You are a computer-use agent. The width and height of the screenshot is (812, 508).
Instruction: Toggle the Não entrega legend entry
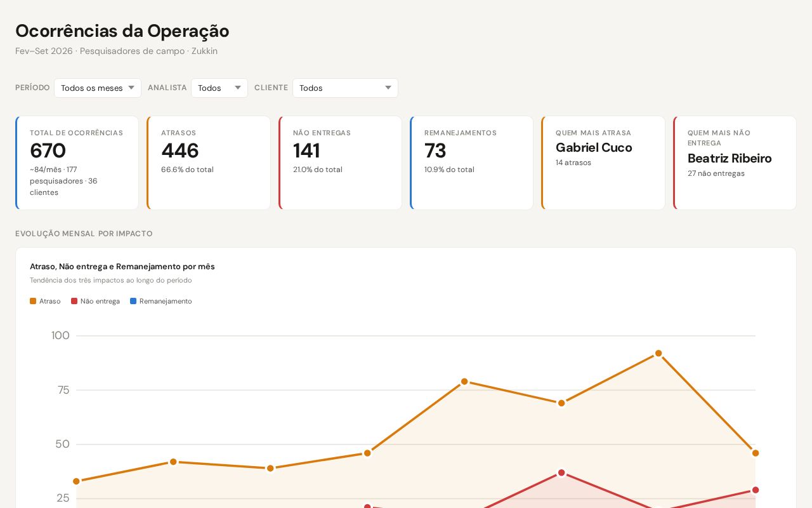95,301
